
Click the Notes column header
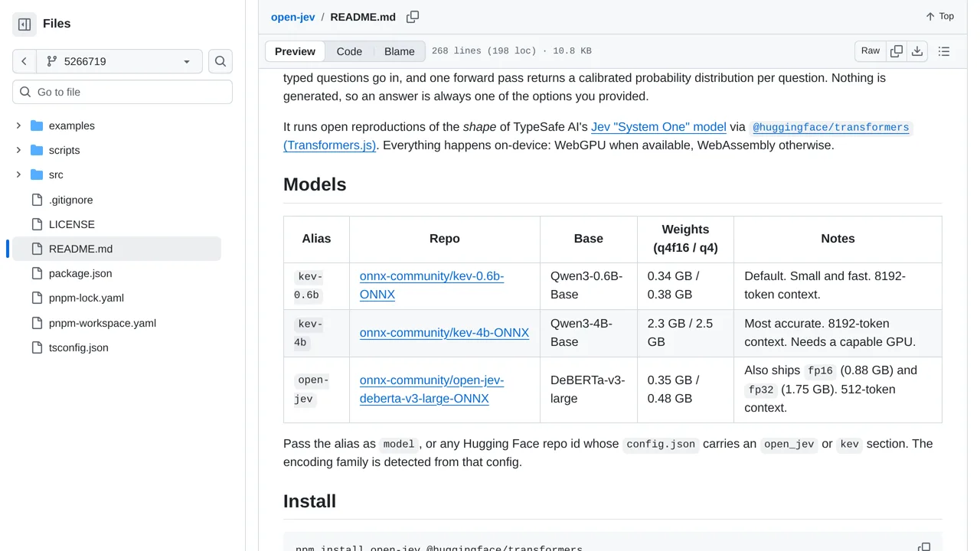coord(838,239)
